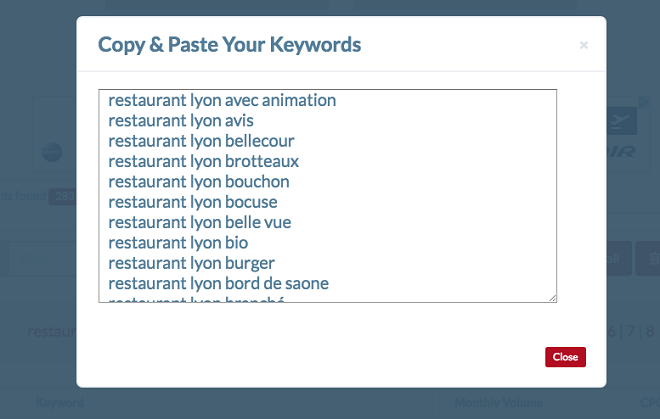Click the round globe logo on the left ad
The width and height of the screenshot is (660, 419).
point(52,152)
